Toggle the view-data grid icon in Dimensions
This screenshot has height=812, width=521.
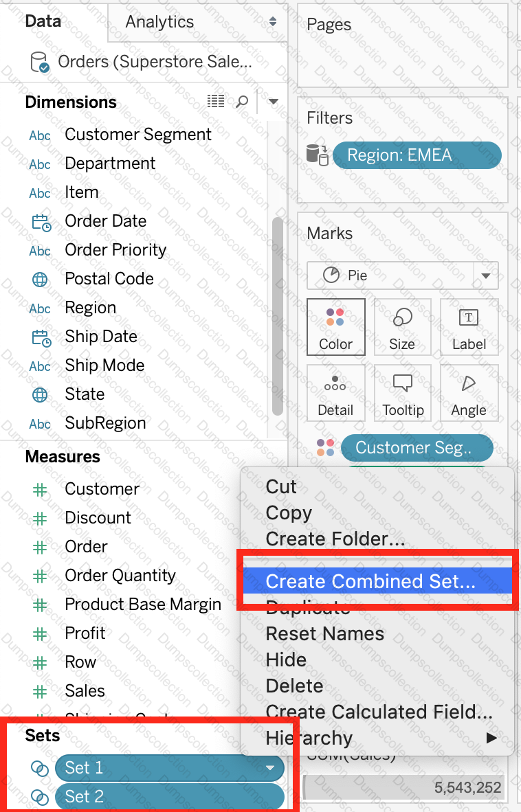[x=216, y=102]
